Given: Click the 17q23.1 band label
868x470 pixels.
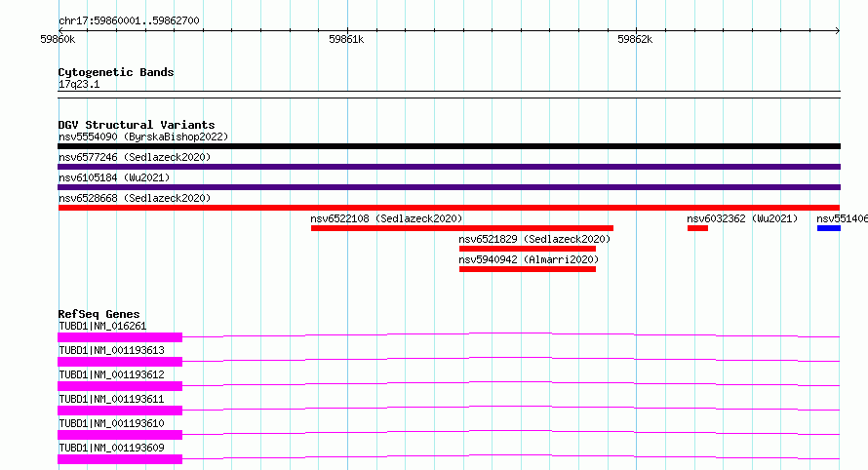Looking at the screenshot, I should click(79, 84).
